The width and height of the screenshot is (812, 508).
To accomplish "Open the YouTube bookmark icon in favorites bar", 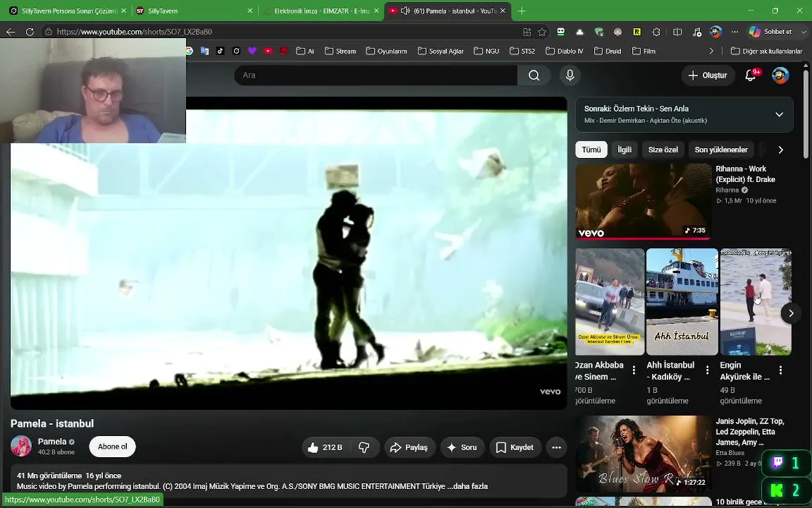I will [x=268, y=51].
